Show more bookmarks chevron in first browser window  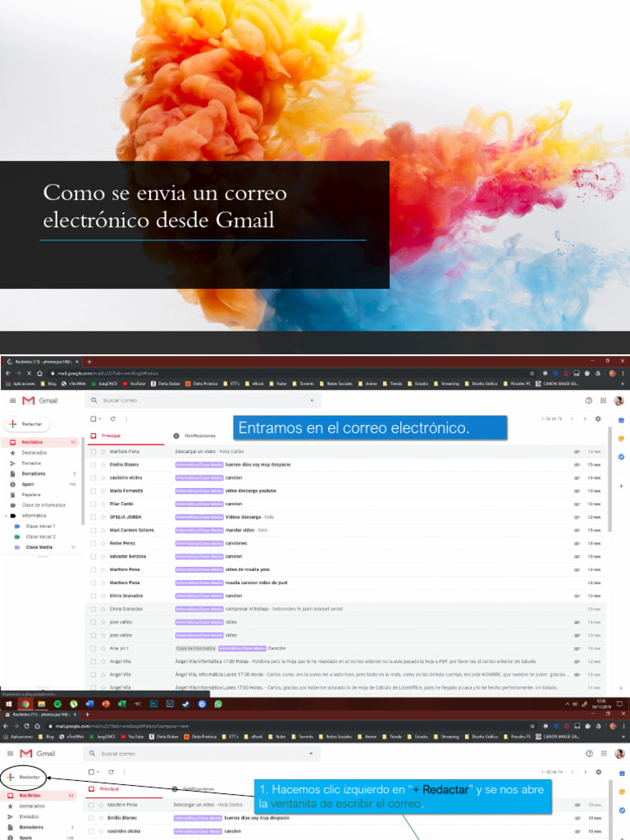(x=623, y=384)
